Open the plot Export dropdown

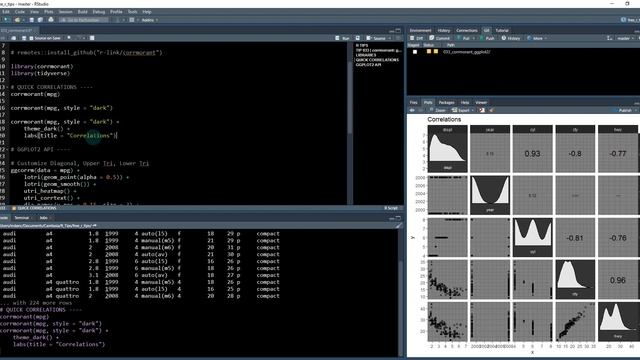coord(463,110)
